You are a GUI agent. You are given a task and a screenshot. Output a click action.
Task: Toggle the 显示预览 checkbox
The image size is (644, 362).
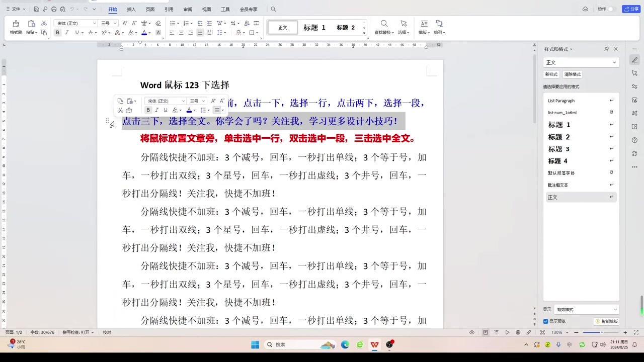545,321
